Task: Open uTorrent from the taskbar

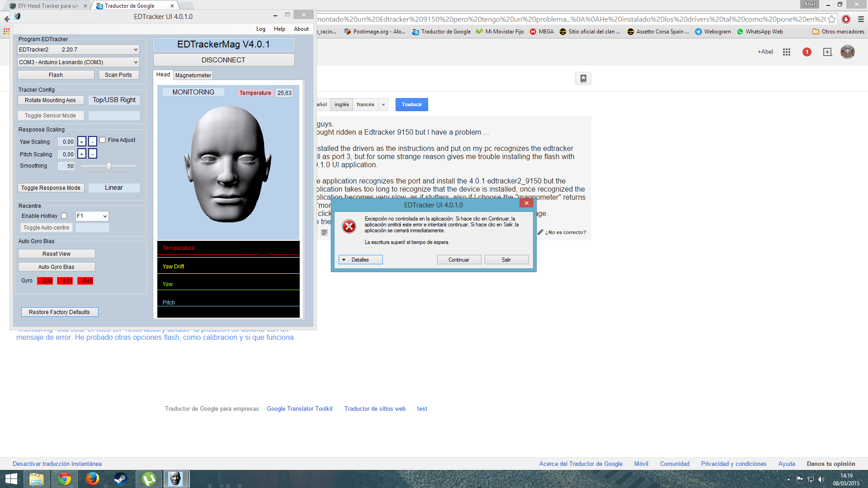Action: coord(148,479)
